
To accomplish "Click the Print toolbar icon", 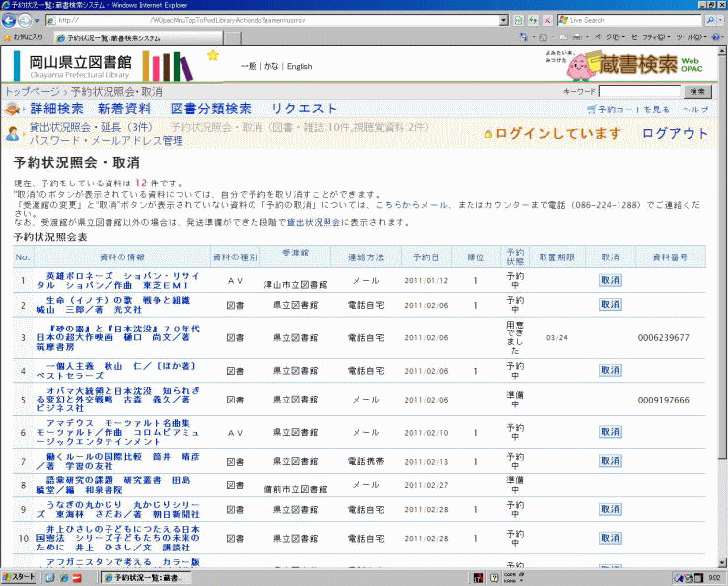I will [x=577, y=37].
